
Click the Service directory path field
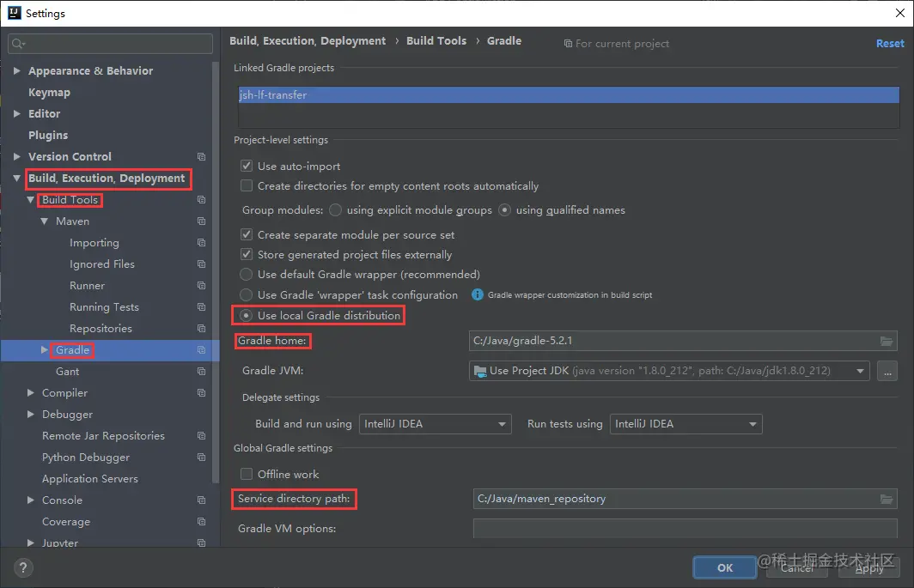point(685,499)
